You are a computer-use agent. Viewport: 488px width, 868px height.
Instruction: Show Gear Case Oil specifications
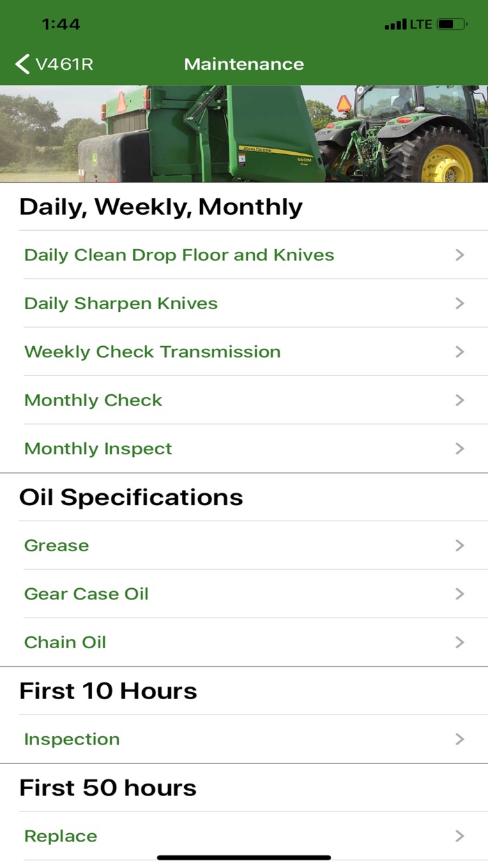[86, 594]
